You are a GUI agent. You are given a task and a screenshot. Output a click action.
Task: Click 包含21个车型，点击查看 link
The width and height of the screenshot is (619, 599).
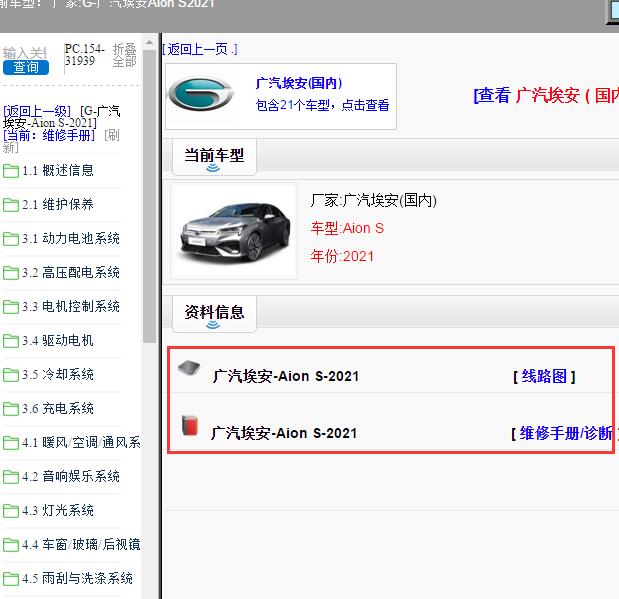coord(322,105)
